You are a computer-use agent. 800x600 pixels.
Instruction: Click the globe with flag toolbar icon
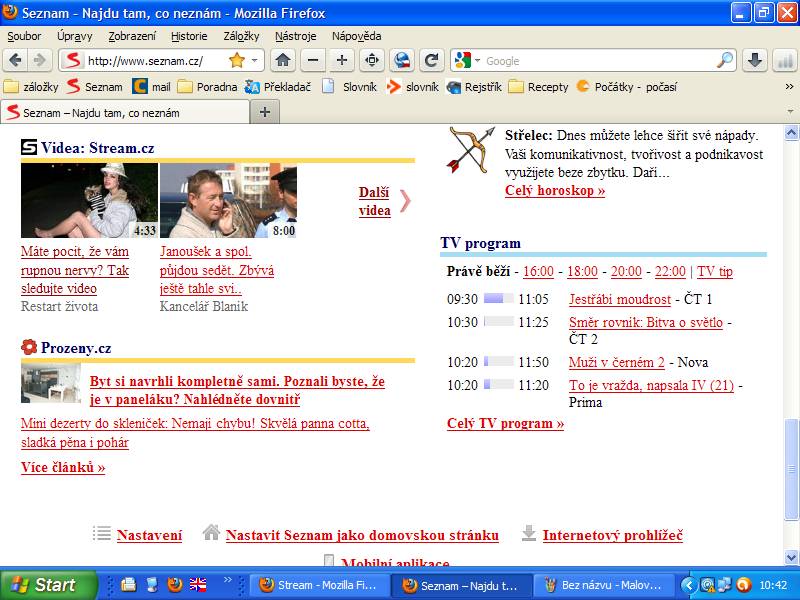tap(402, 61)
